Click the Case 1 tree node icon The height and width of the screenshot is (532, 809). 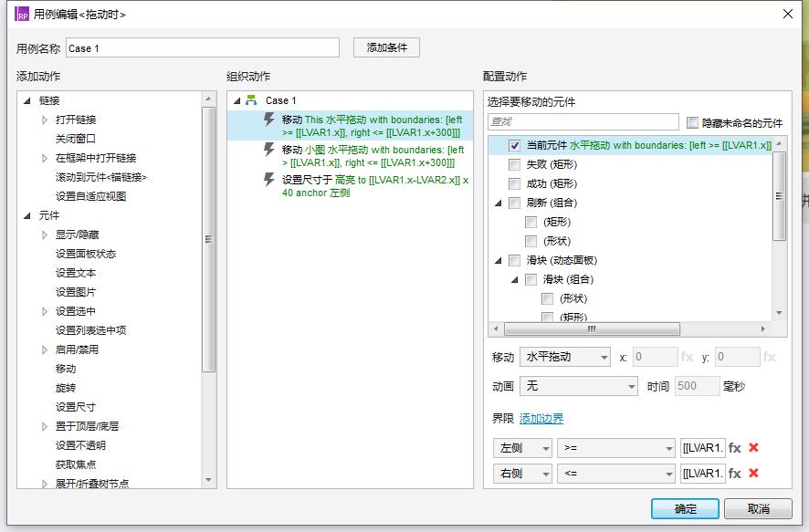pyautogui.click(x=251, y=100)
